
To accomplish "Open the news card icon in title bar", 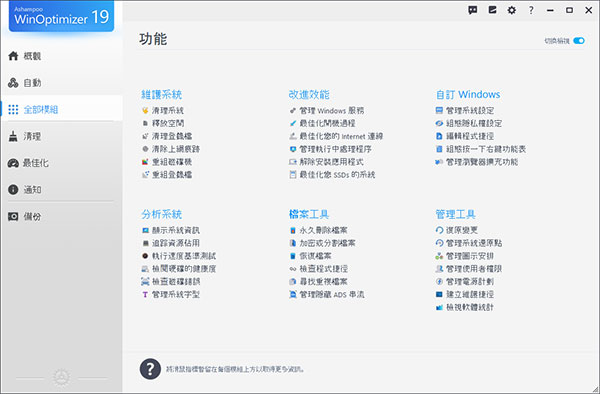I will 492,10.
